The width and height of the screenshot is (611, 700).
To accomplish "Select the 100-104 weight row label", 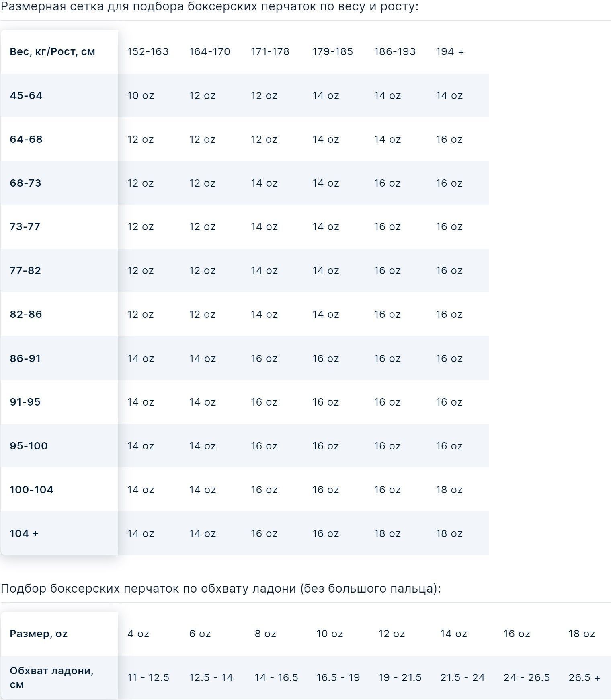I will pos(31,490).
